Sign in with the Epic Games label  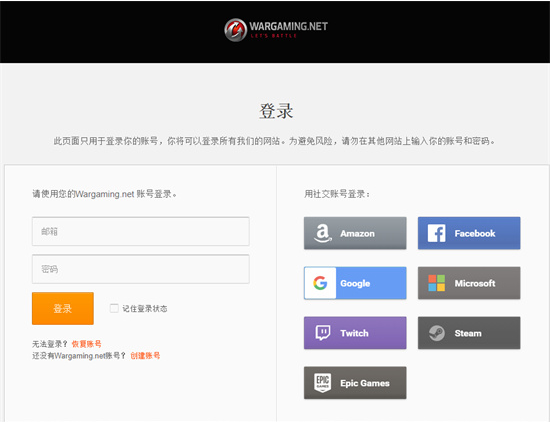point(365,383)
